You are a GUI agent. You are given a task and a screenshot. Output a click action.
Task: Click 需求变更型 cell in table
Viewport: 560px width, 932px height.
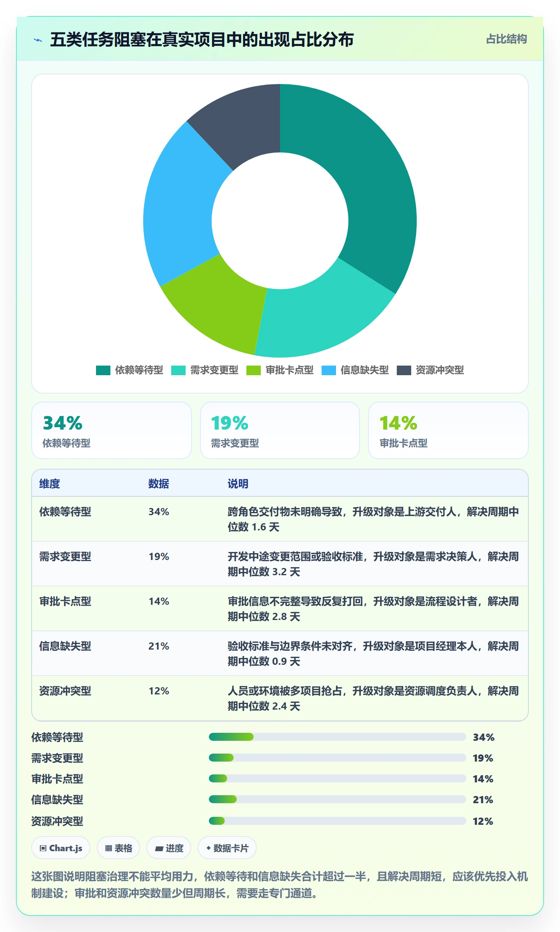(65, 556)
